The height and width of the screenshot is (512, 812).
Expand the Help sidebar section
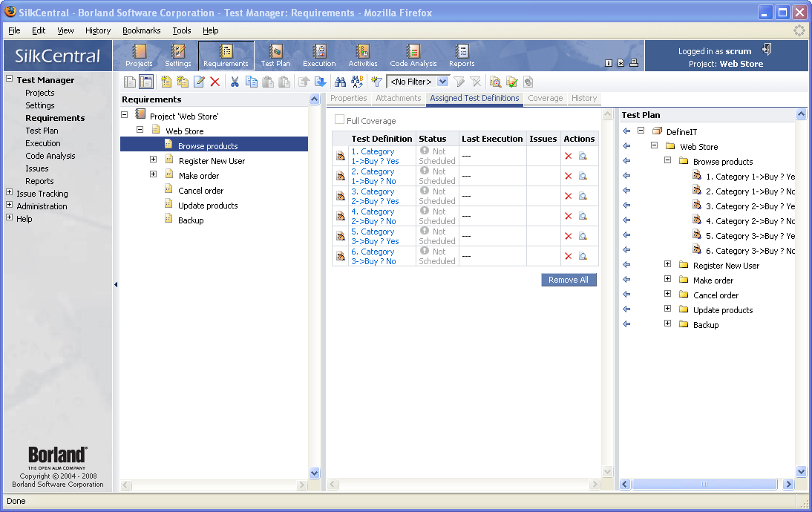(x=10, y=217)
